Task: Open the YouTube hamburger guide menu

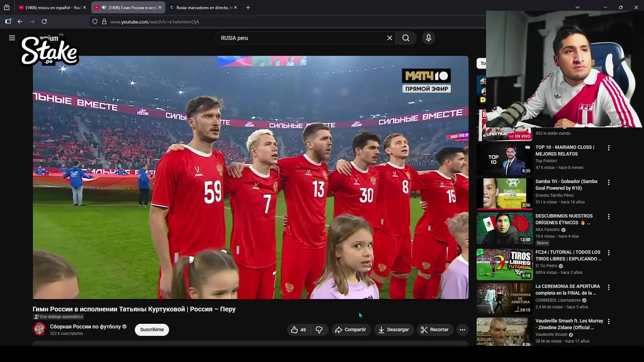Action: (12, 38)
